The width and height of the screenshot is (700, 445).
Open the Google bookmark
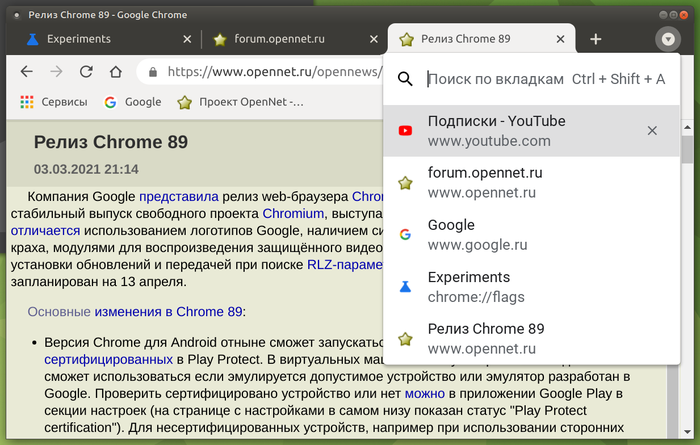[x=133, y=102]
